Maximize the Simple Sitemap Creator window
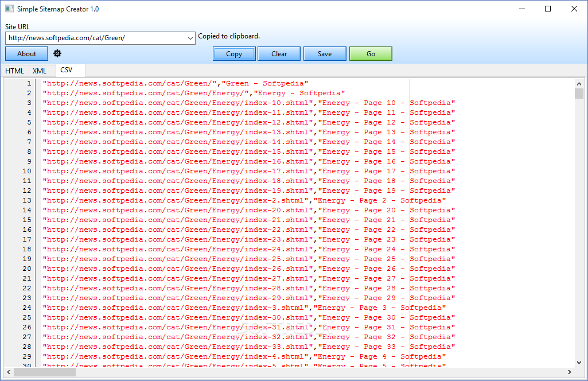Viewport: 588px width, 381px height. (x=548, y=9)
